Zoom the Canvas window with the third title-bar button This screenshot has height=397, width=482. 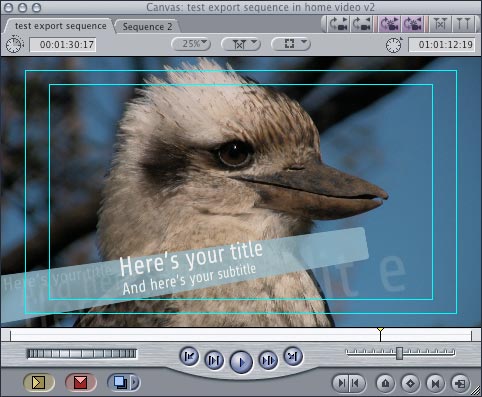tap(37, 7)
